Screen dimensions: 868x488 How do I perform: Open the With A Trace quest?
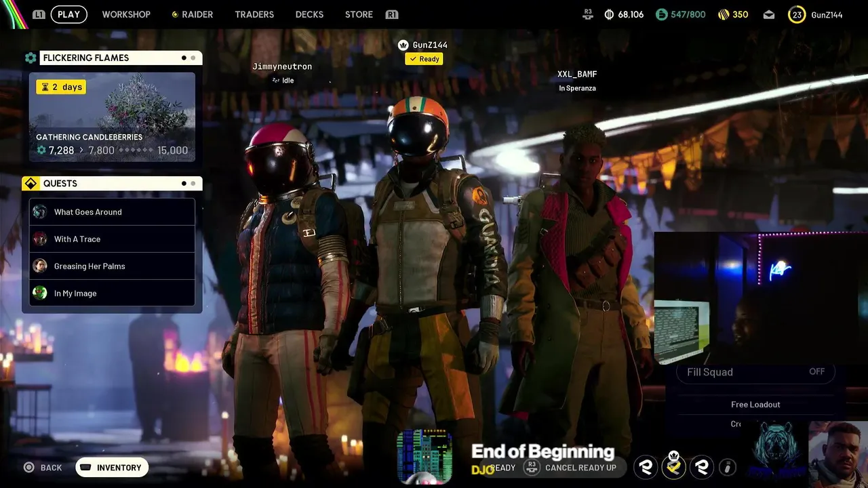pos(112,239)
